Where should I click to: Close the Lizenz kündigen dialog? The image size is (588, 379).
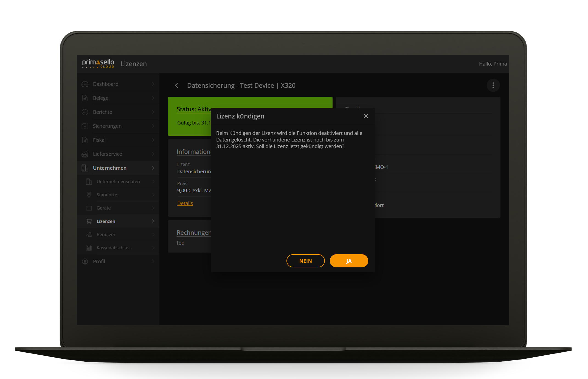[x=365, y=116]
